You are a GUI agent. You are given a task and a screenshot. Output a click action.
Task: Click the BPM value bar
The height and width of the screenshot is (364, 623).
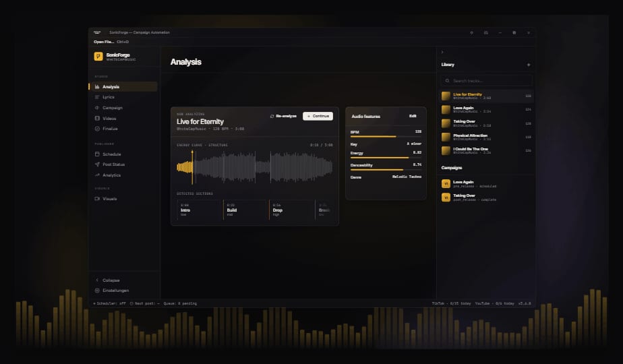point(386,136)
